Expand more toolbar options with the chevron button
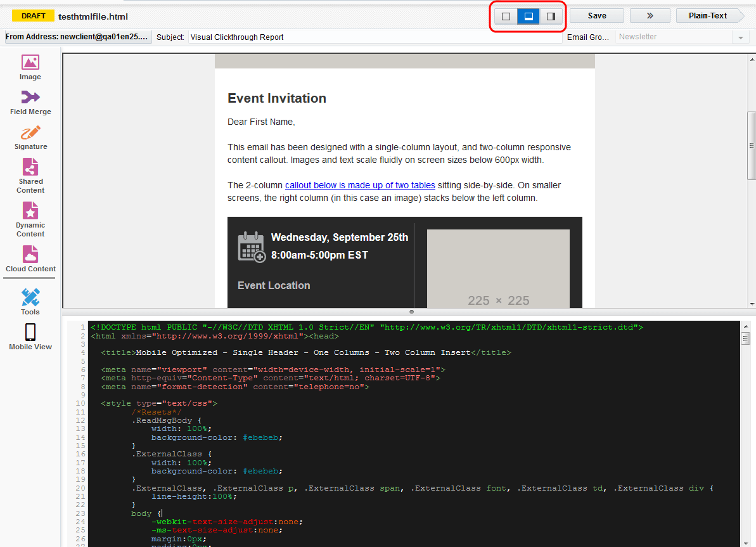Viewport: 756px width, 547px height. click(x=650, y=16)
